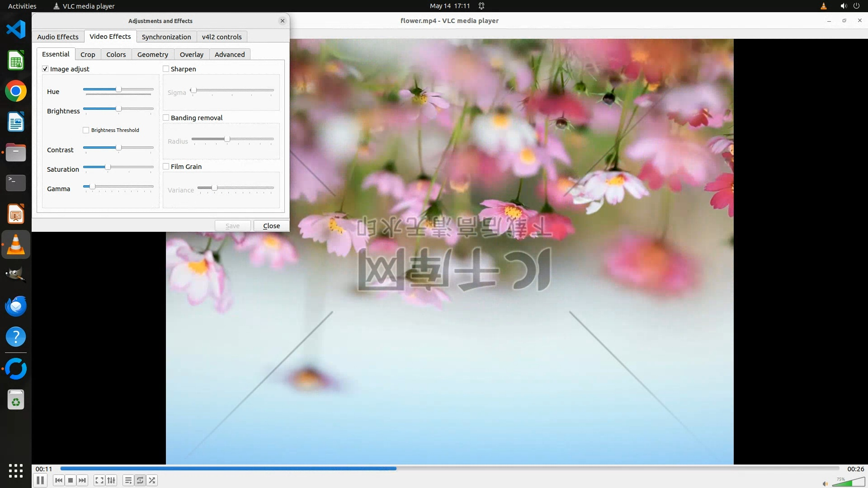Seek on the video progress bar
Image resolution: width=868 pixels, height=488 pixels.
pos(542,469)
